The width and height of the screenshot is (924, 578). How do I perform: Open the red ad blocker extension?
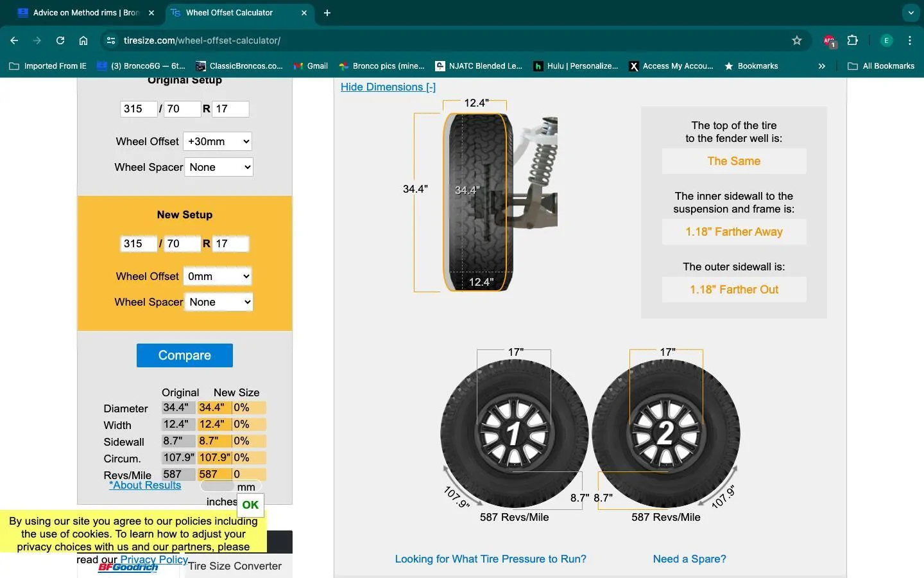[829, 40]
